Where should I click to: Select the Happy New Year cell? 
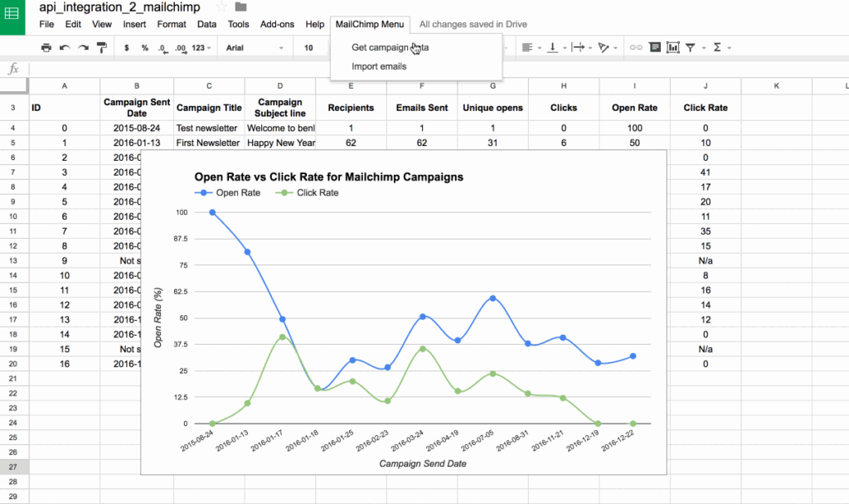pos(280,143)
